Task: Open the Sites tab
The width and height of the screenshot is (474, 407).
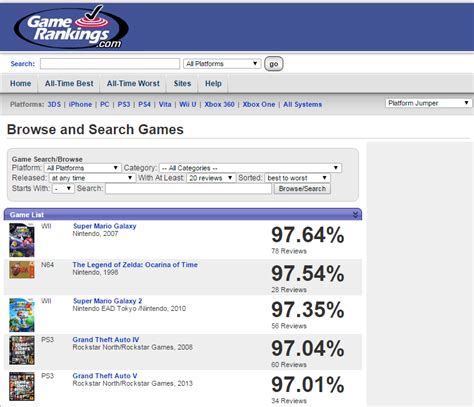Action: click(182, 83)
